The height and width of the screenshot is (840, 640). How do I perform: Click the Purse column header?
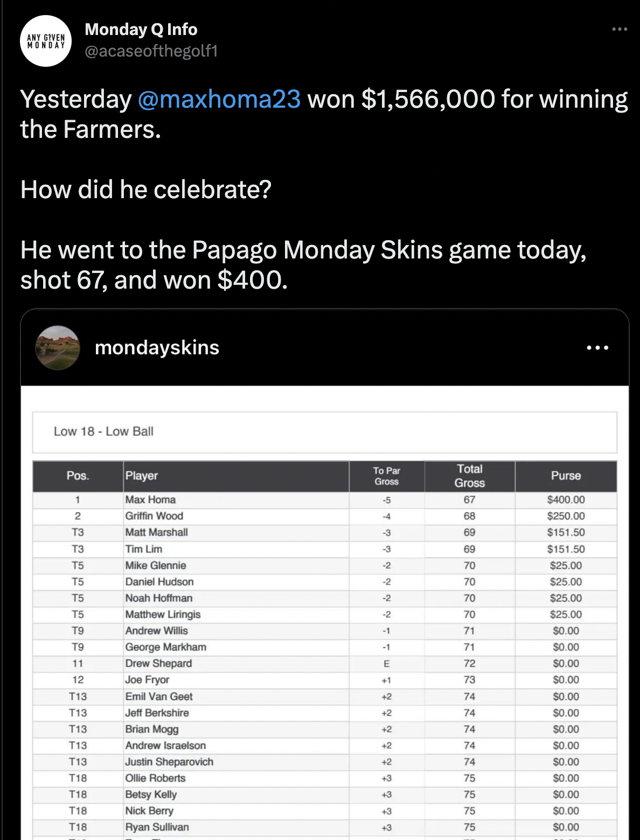point(566,476)
